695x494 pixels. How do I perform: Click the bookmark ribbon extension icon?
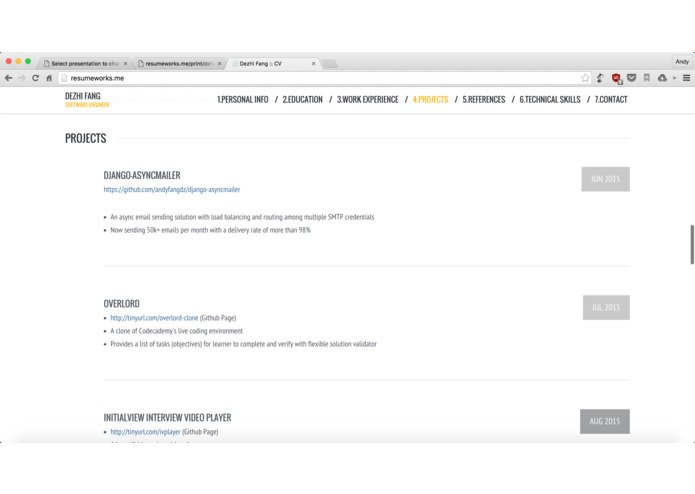647,78
